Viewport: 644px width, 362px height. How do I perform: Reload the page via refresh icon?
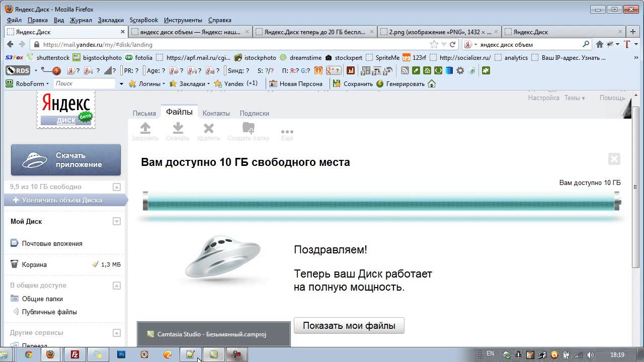pos(452,44)
